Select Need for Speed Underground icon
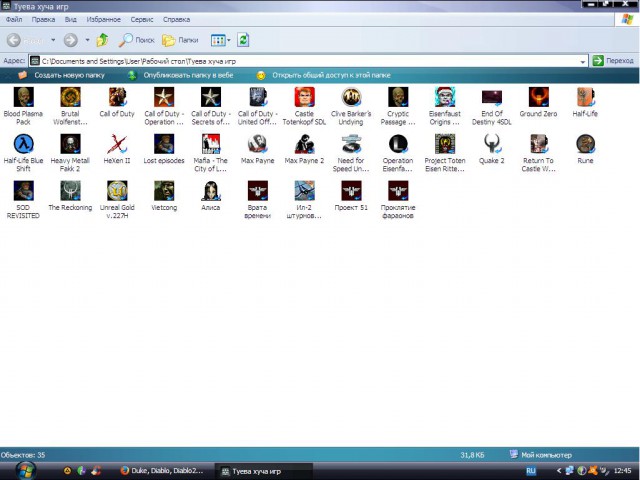This screenshot has width=640, height=480. pos(351,144)
